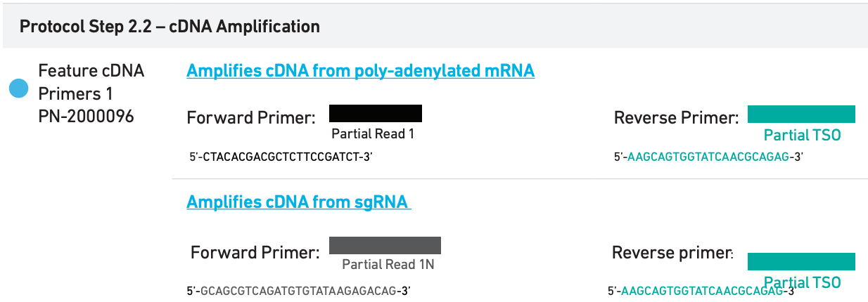Select the teal bar in the poly-adenylated mRNA section
868x302 pixels.
tap(801, 114)
